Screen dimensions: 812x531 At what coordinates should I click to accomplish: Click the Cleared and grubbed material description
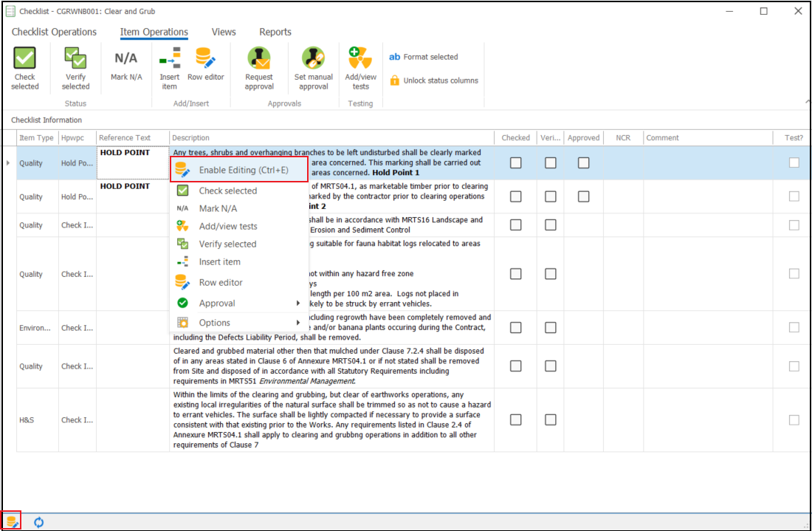point(331,366)
